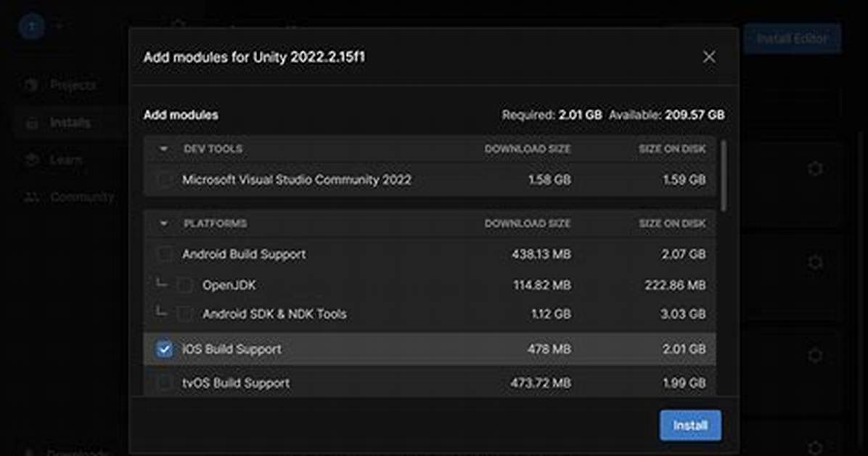The image size is (868, 456).
Task: Click the 438.13 MB download size value
Action: click(x=541, y=254)
